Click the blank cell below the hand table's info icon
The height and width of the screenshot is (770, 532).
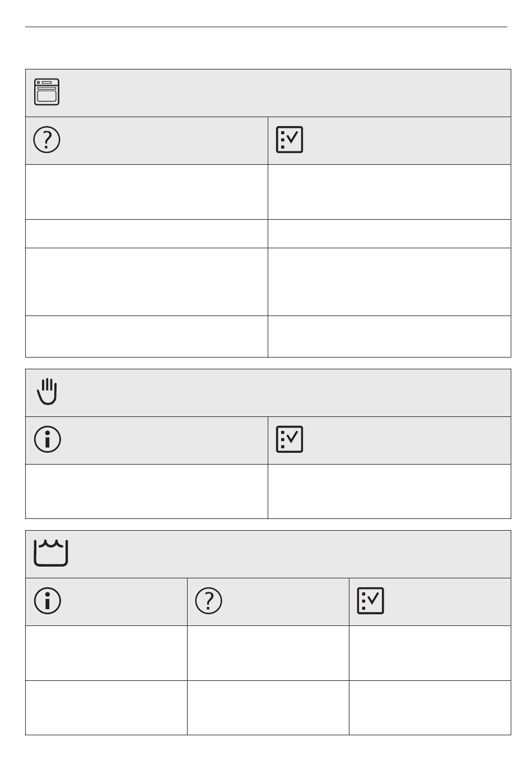(147, 491)
